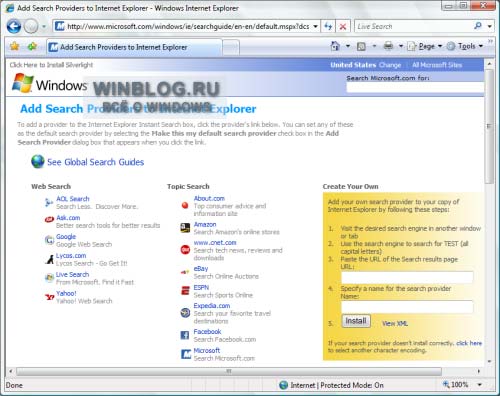Image resolution: width=500 pixels, height=396 pixels.
Task: Refresh the page using the refresh icon
Action: tap(328, 26)
